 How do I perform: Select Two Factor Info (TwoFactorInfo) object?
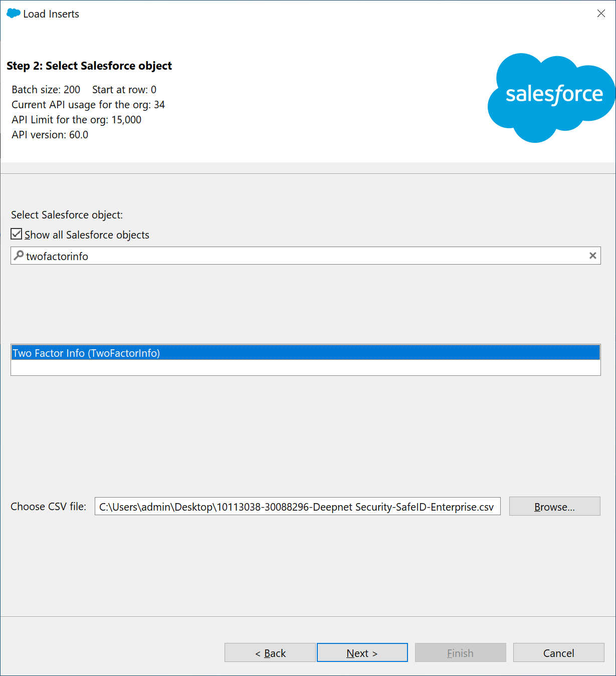pyautogui.click(x=306, y=353)
